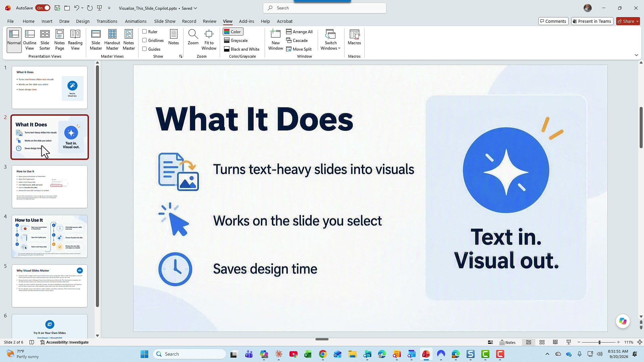Screen dimensions: 644x362
Task: Open the Undo history dropdown arrow
Action: click(82, 8)
